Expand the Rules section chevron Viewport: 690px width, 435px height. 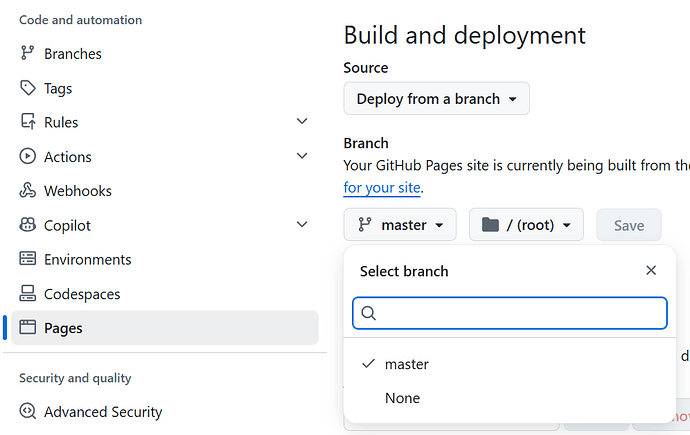[x=302, y=121]
